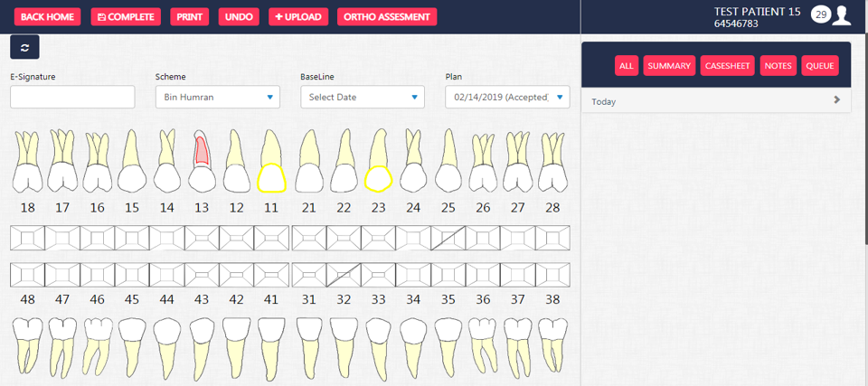Open the Scheme dropdown showing Bin Humran
Image resolution: width=868 pixels, height=386 pixels.
pyautogui.click(x=218, y=97)
